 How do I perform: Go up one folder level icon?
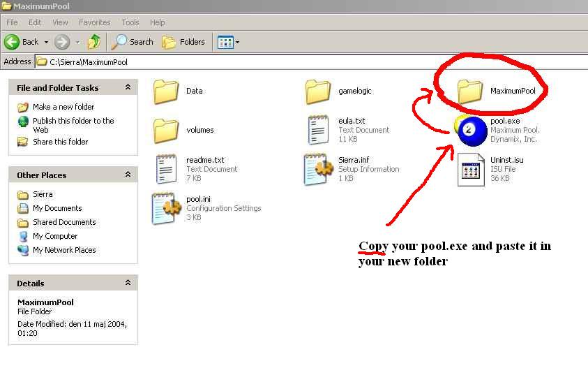click(93, 42)
